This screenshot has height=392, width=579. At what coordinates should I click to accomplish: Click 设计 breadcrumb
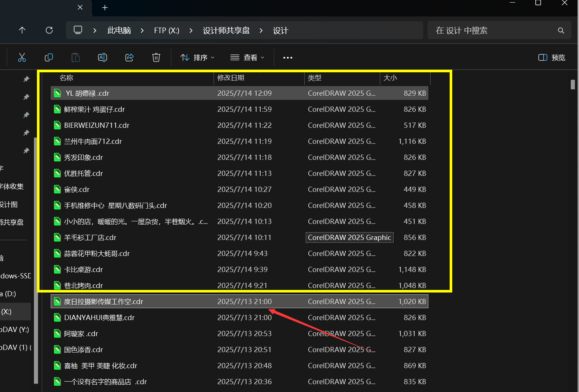[280, 31]
